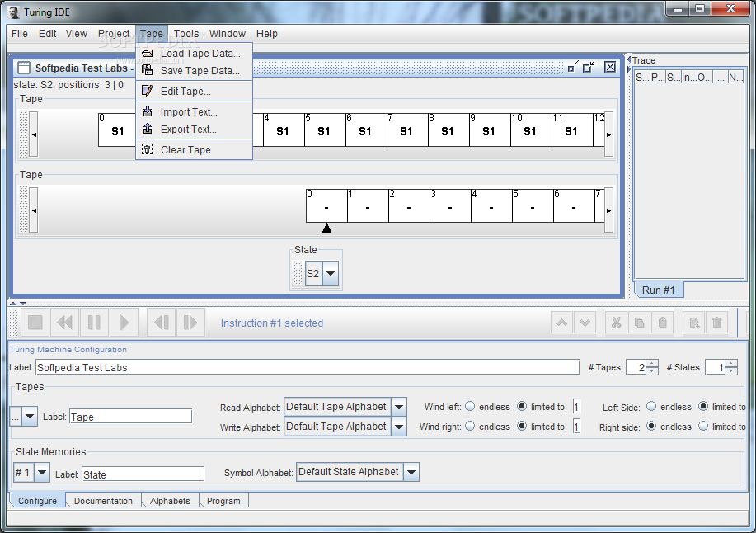
Task: Open the File menu
Action: point(20,34)
